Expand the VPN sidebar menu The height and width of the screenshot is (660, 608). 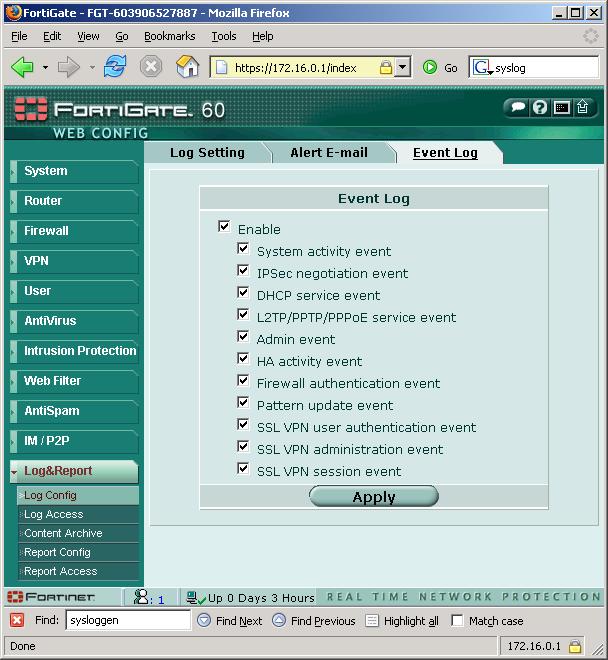click(75, 261)
